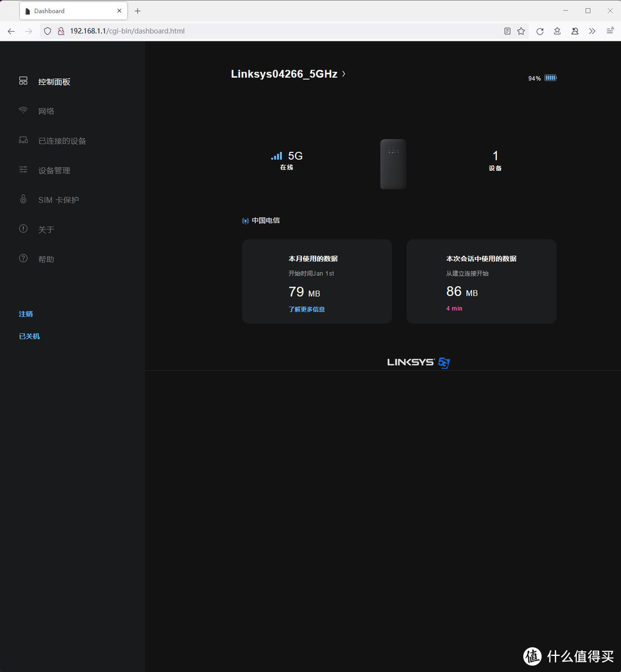Click the SIM 卡保护 lock icon

pos(23,199)
